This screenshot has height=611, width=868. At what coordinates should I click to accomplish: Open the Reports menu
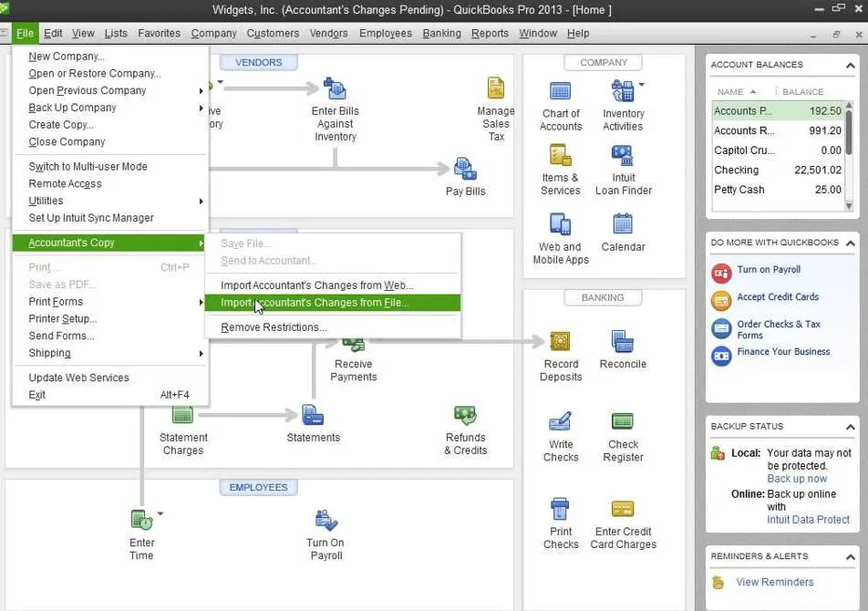pyautogui.click(x=490, y=33)
